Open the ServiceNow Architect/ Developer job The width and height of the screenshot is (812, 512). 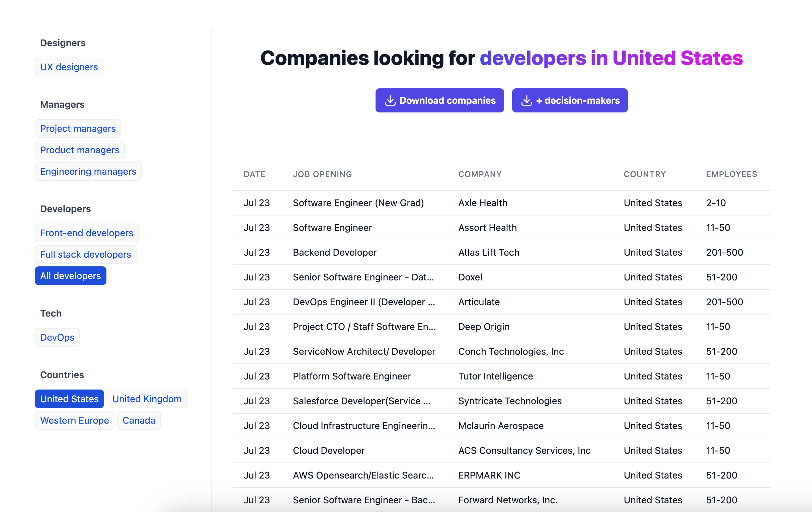(x=364, y=352)
